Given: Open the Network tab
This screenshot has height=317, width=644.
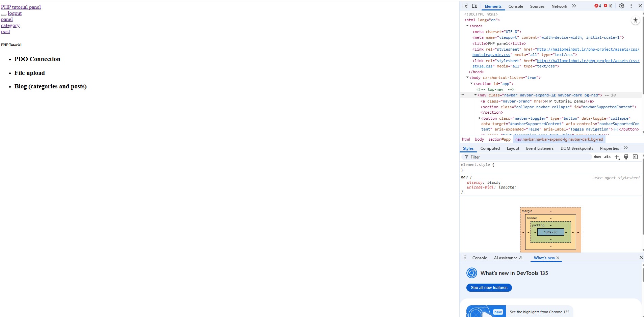Looking at the screenshot, I should pyautogui.click(x=559, y=6).
